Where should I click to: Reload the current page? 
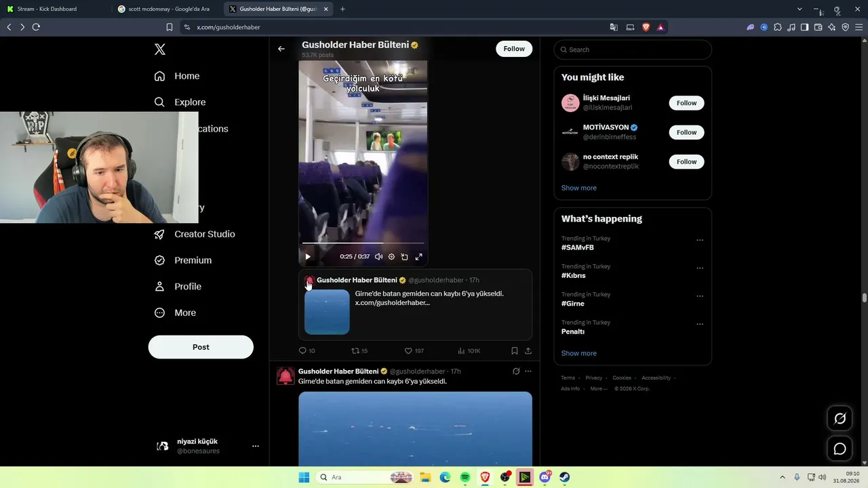click(36, 27)
